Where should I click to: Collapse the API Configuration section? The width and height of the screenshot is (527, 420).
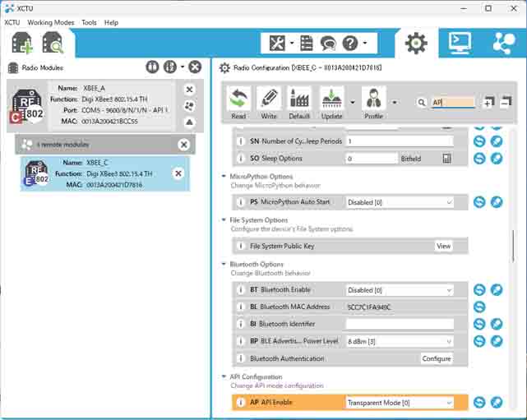pyautogui.click(x=224, y=376)
